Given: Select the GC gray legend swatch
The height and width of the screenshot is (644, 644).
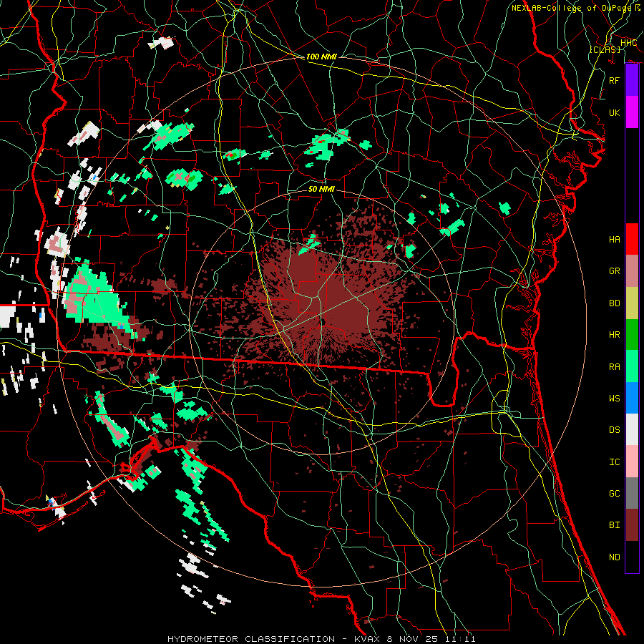Looking at the screenshot, I should (632, 493).
